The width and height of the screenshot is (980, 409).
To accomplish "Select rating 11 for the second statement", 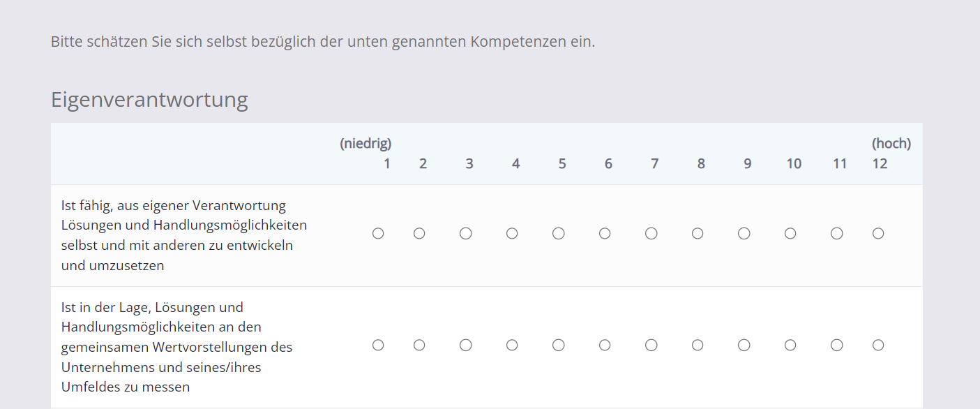I will 837,345.
